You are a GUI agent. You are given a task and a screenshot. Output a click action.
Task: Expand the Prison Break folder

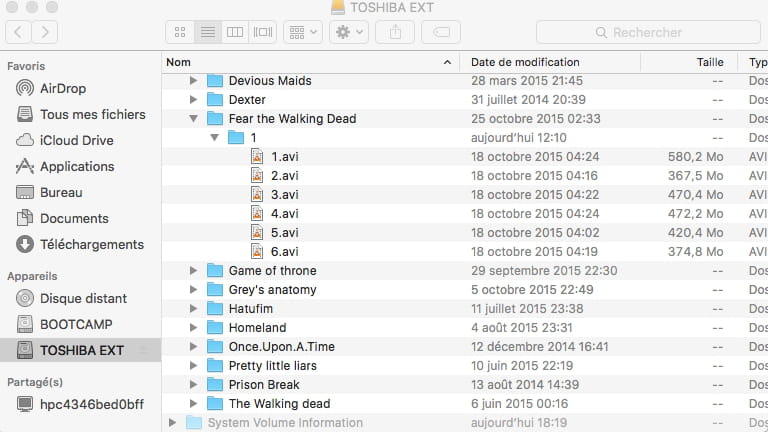tap(193, 384)
